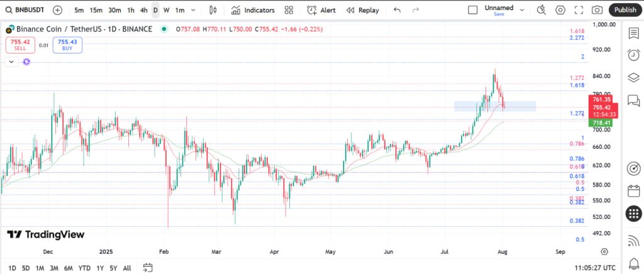Set range to 3M
Image resolution: width=644 pixels, height=274 pixels.
coord(54,268)
